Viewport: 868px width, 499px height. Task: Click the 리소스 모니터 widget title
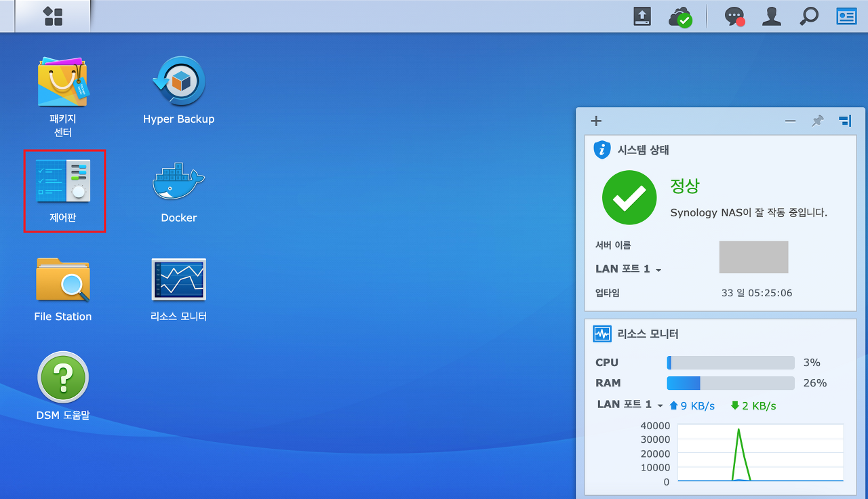tap(648, 334)
